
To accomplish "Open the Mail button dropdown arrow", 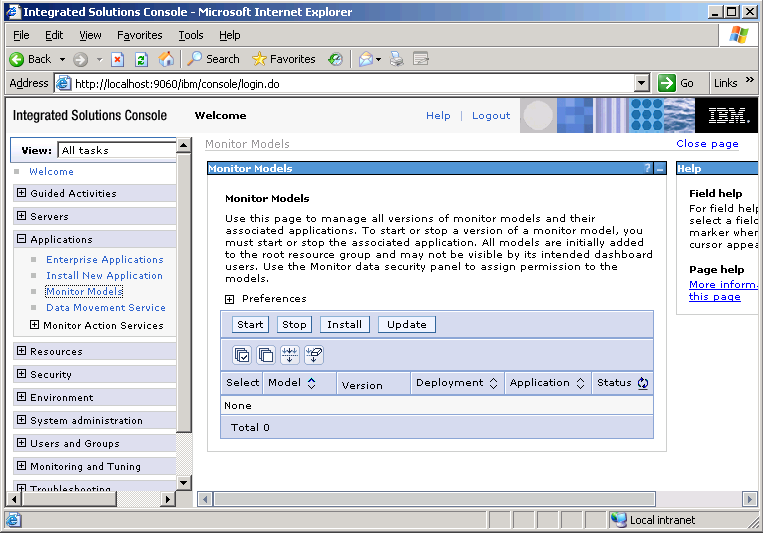I will (379, 59).
